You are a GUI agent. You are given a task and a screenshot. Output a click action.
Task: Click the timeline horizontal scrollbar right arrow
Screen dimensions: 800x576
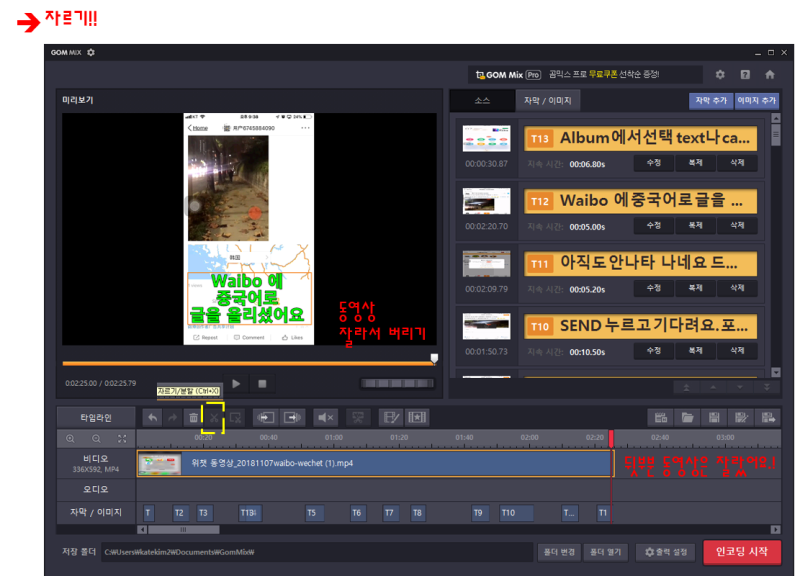(x=776, y=530)
